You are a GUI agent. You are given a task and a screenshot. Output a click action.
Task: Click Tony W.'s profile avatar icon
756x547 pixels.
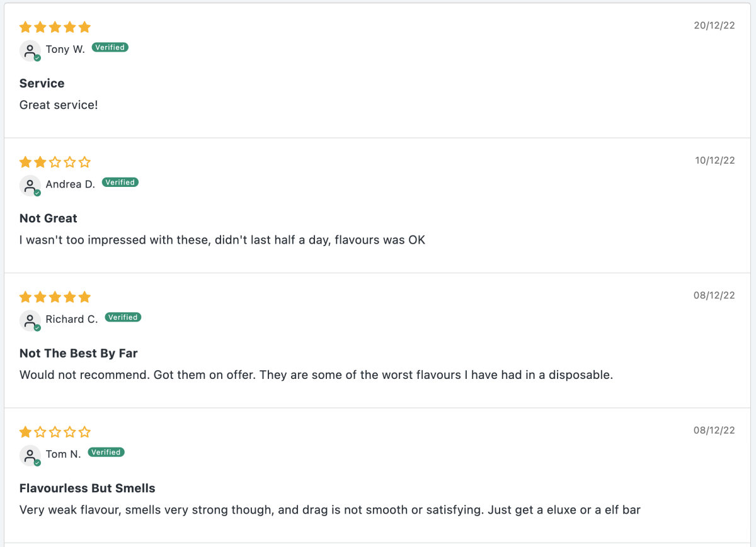(30, 50)
